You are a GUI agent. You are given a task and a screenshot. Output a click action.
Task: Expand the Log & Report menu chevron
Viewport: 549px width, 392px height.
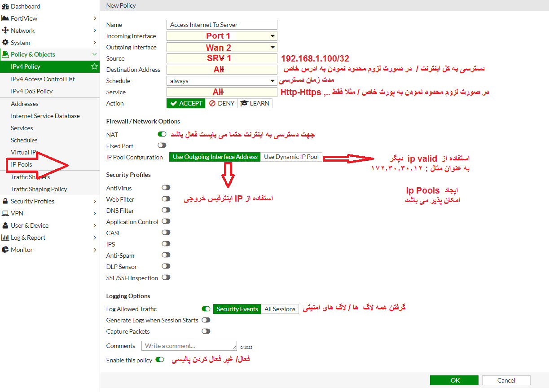point(94,238)
